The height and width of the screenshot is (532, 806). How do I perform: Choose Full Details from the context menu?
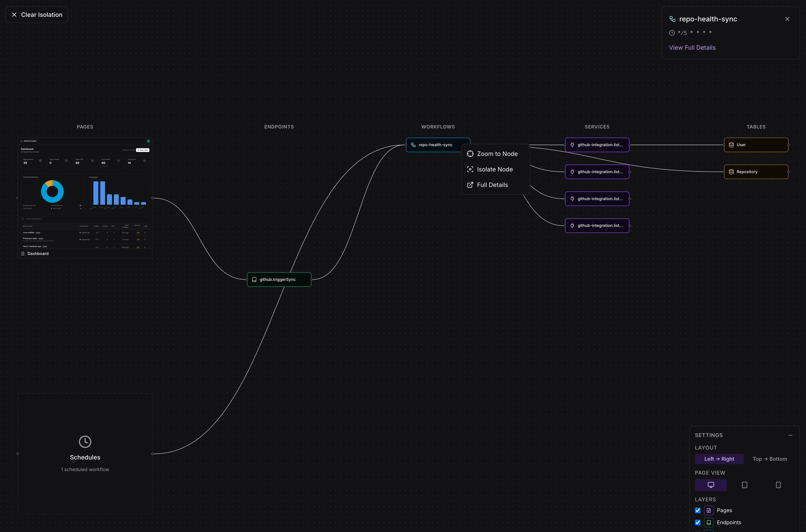click(495, 185)
